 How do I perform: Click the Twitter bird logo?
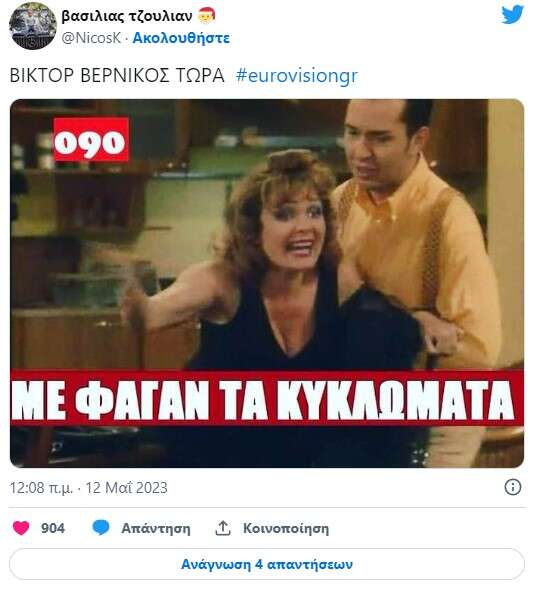click(x=512, y=14)
